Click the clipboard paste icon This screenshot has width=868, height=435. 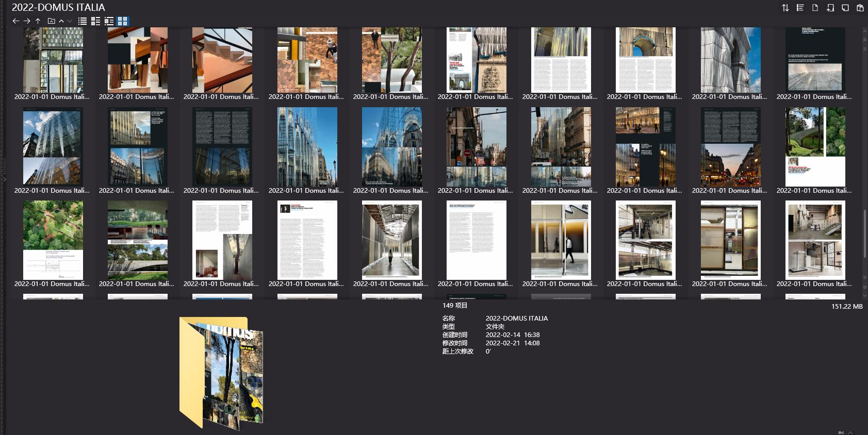click(860, 8)
